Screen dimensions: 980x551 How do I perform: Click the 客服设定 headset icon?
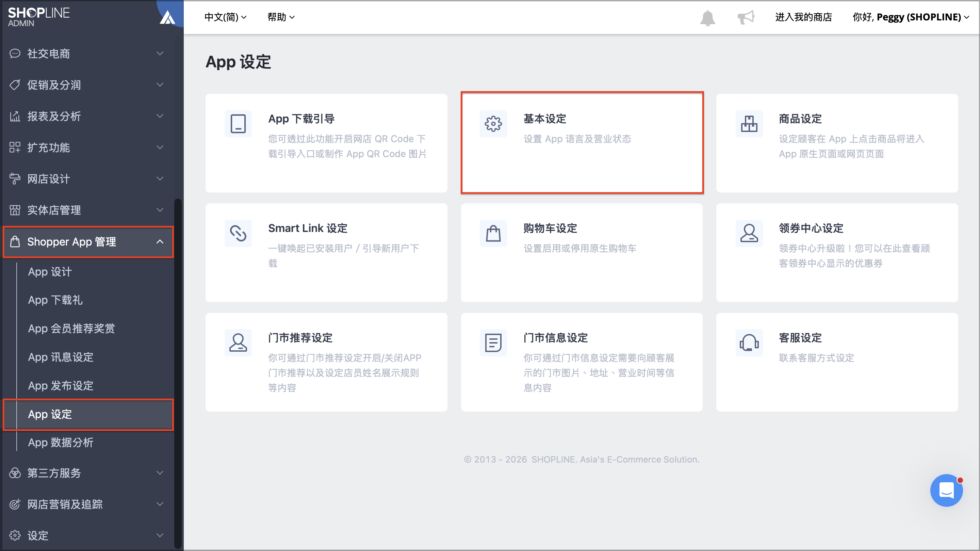point(749,343)
